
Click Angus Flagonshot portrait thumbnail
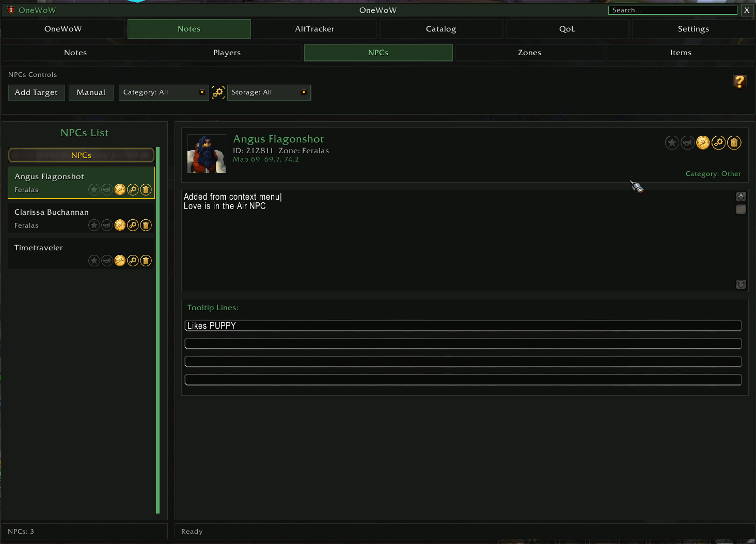pyautogui.click(x=207, y=154)
